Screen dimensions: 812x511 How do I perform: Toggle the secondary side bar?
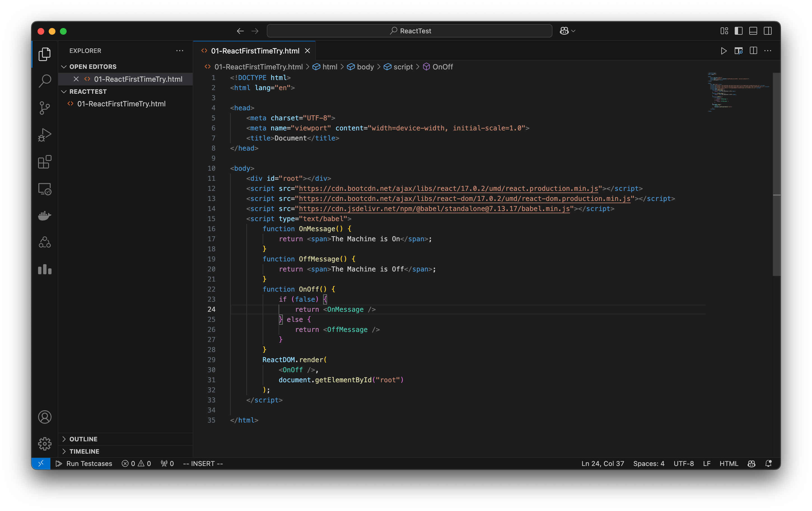[768, 31]
